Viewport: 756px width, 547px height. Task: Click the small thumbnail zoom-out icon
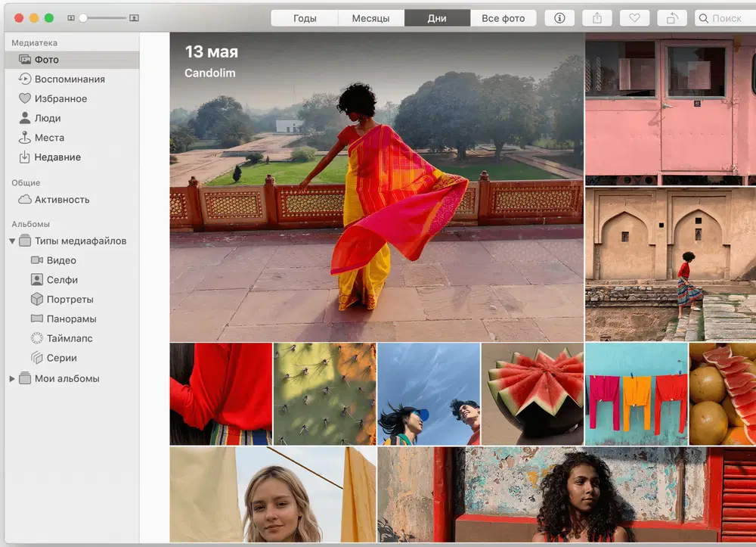click(x=71, y=18)
